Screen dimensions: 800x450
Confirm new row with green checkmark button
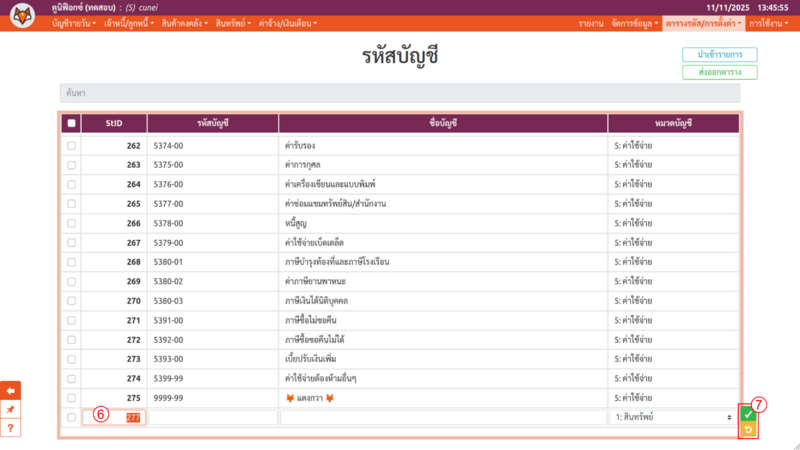(x=747, y=414)
